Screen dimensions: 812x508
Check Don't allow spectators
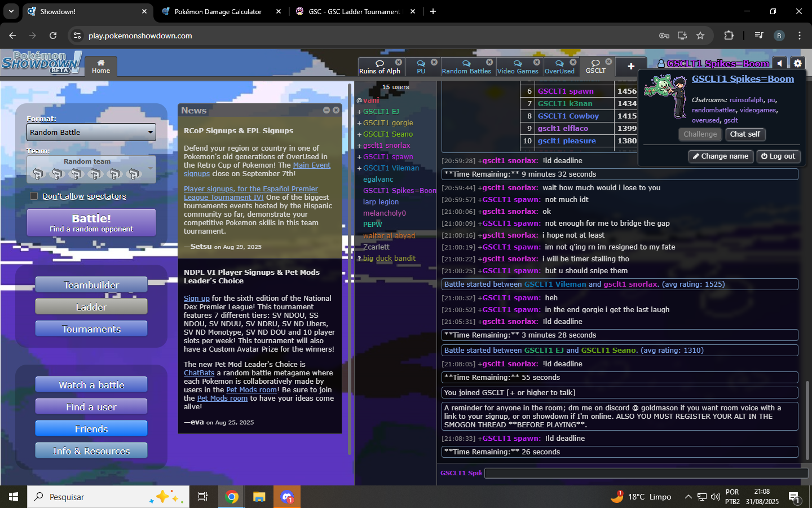34,196
